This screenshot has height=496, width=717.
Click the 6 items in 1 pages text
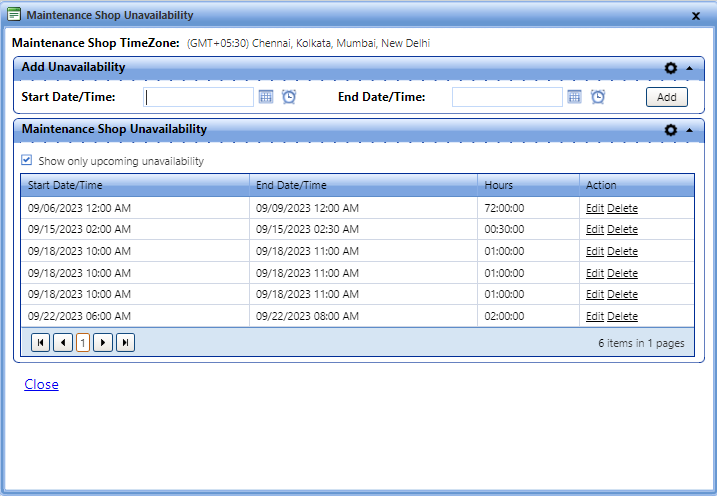coord(641,343)
